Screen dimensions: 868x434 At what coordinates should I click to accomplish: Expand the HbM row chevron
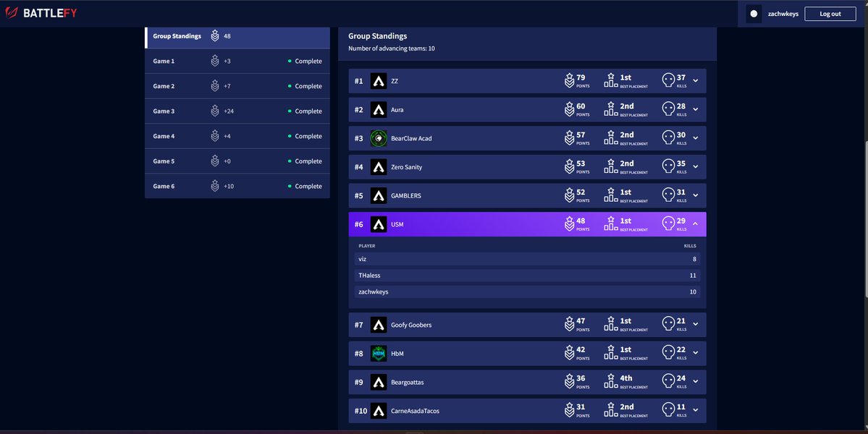(695, 353)
